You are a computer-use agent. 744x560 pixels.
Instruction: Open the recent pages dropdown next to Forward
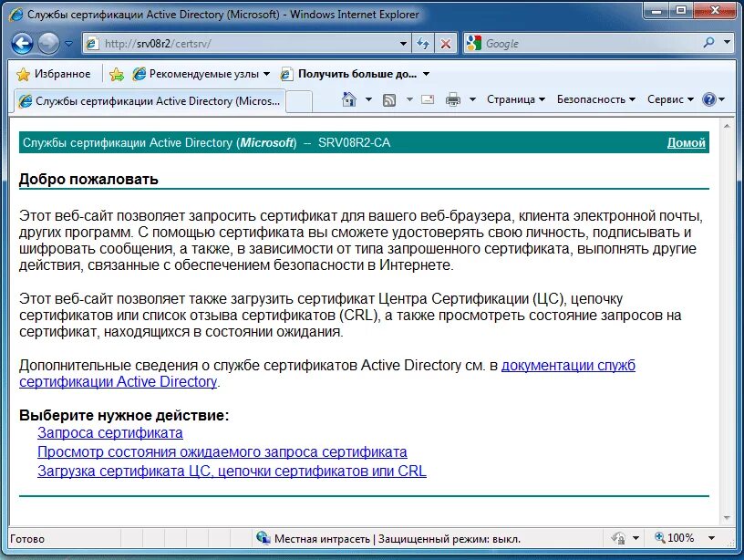coord(68,44)
